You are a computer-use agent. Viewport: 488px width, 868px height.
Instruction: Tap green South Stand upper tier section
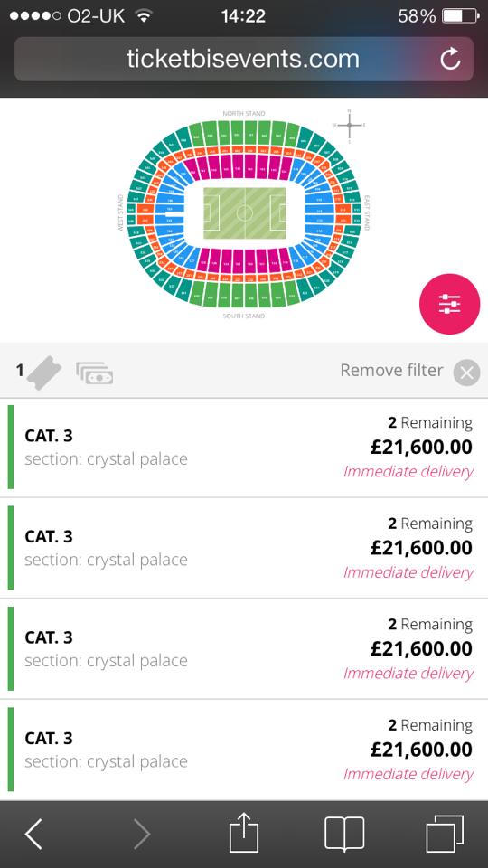point(244,293)
